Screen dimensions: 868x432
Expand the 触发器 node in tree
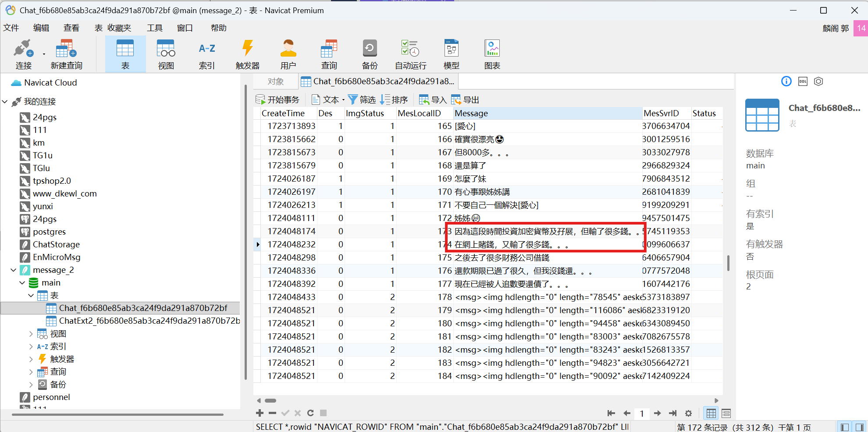[31, 359]
